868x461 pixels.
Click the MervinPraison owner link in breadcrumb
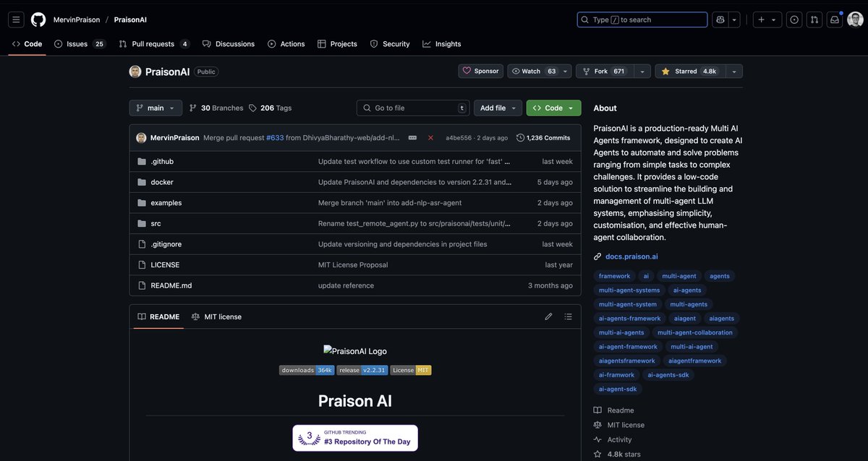coord(77,20)
